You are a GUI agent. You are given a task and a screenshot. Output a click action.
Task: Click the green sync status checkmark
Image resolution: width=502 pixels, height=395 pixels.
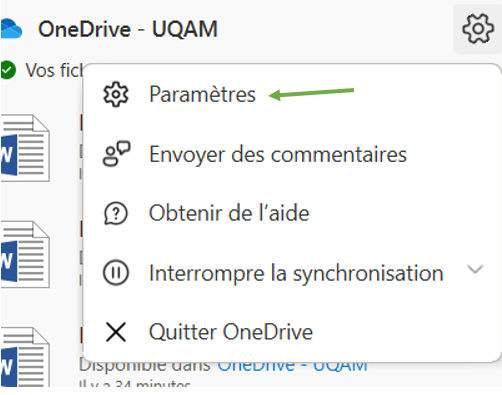[x=8, y=70]
